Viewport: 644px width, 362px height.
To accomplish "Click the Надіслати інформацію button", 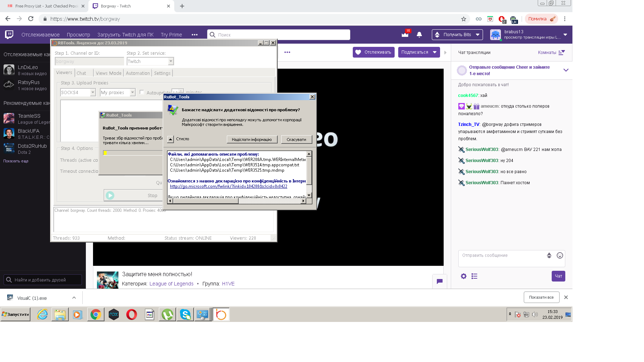I will point(252,140).
